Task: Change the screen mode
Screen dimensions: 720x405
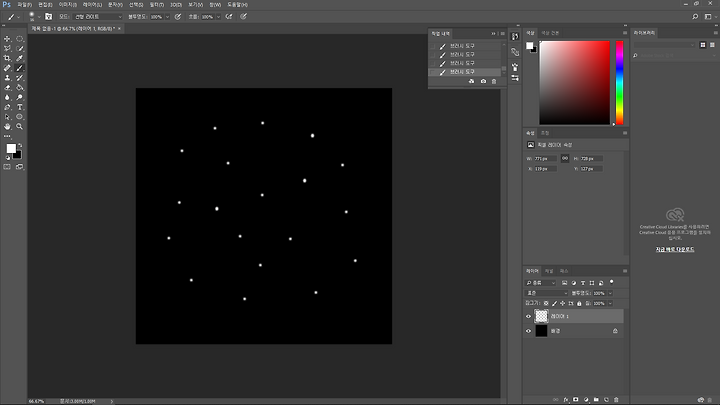Action: click(20, 167)
